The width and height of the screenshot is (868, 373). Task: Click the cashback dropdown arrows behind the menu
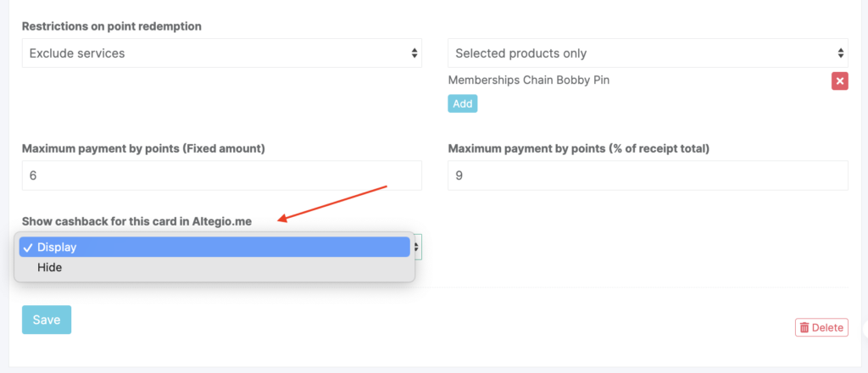416,247
